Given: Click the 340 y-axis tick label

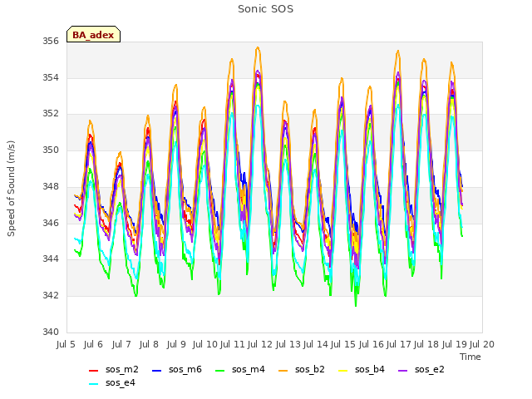Looking at the screenshot, I should [x=51, y=332].
